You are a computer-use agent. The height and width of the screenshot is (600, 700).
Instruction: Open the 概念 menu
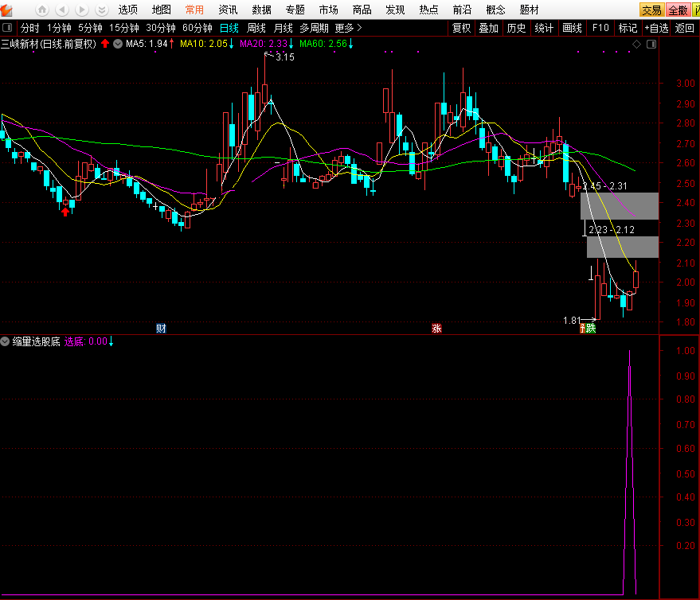click(x=495, y=10)
